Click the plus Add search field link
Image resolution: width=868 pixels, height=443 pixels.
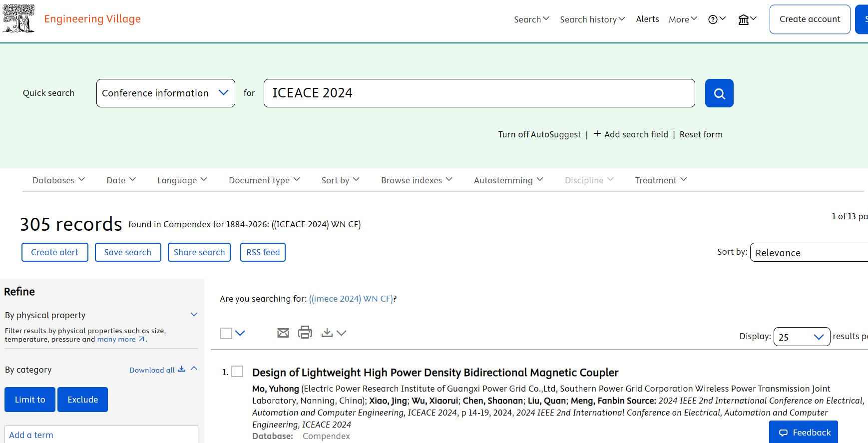631,134
